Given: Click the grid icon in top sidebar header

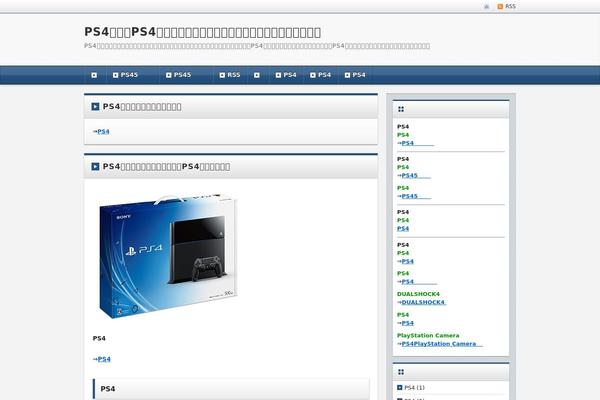Looking at the screenshot, I should point(401,109).
